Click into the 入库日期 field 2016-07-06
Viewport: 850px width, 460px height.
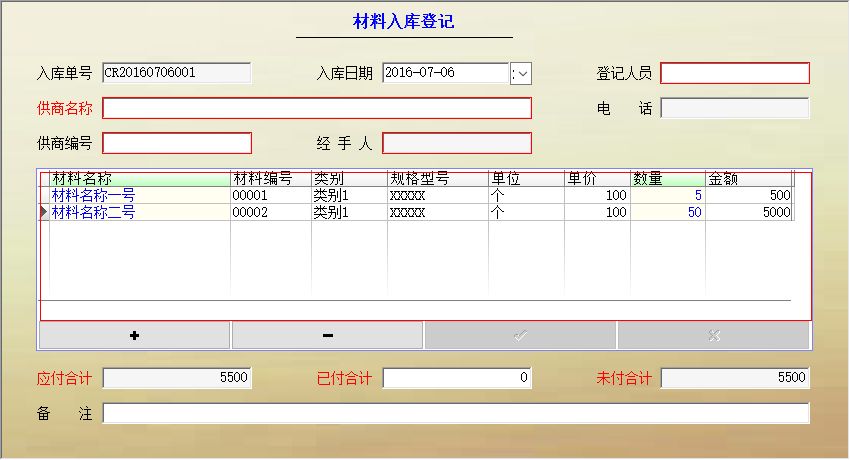coord(446,73)
